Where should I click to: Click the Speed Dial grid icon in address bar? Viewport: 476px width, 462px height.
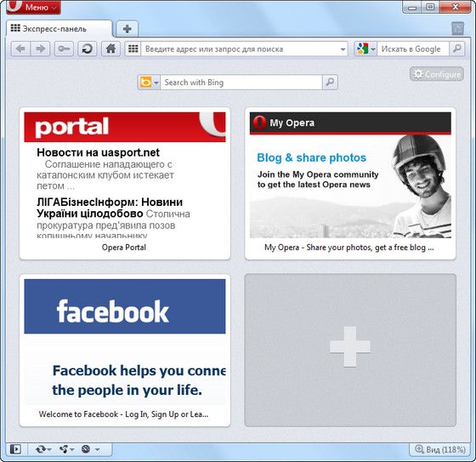point(133,49)
